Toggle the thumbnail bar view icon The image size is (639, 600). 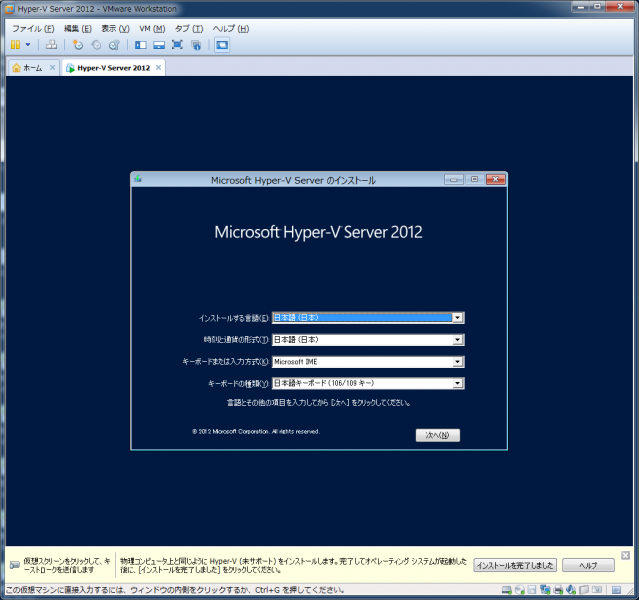(159, 45)
